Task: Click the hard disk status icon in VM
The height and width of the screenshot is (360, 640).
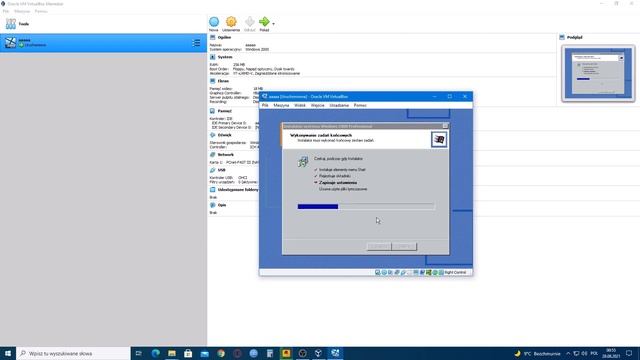Action: pyautogui.click(x=378, y=272)
